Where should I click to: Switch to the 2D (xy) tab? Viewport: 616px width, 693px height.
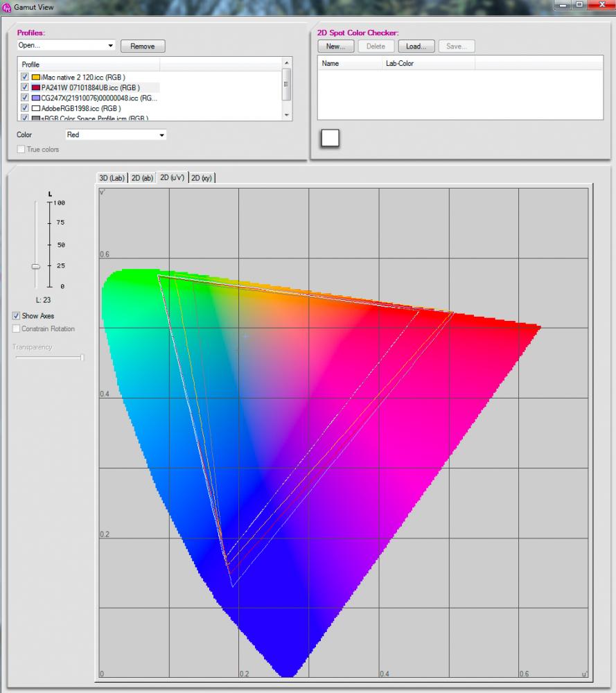click(x=202, y=178)
